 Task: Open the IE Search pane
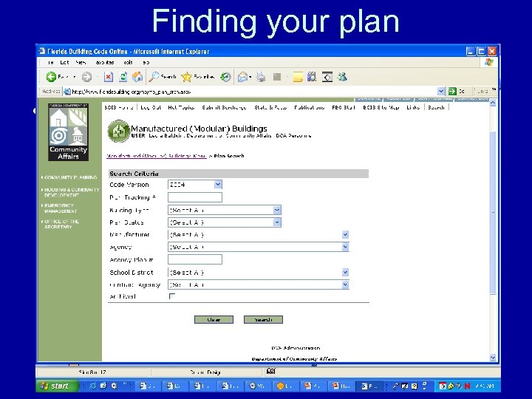(x=163, y=77)
